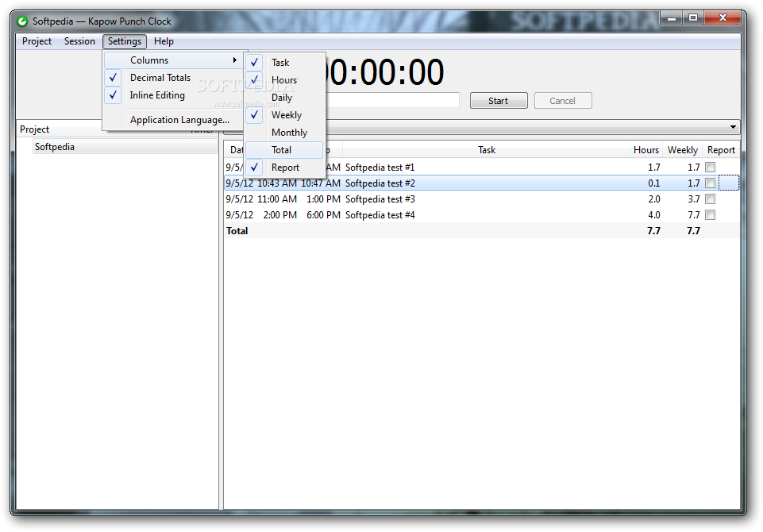This screenshot has height=532, width=763.
Task: Check Report box for Softpedia test #3
Action: click(x=711, y=199)
